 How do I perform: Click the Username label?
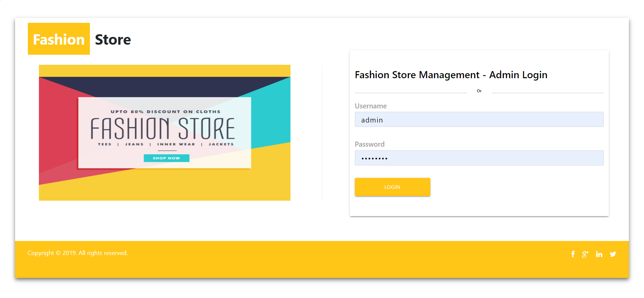click(x=371, y=106)
